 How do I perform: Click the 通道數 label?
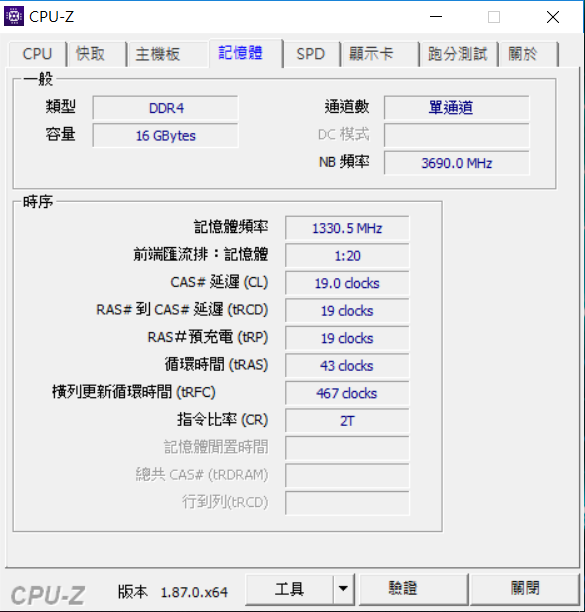pyautogui.click(x=347, y=107)
